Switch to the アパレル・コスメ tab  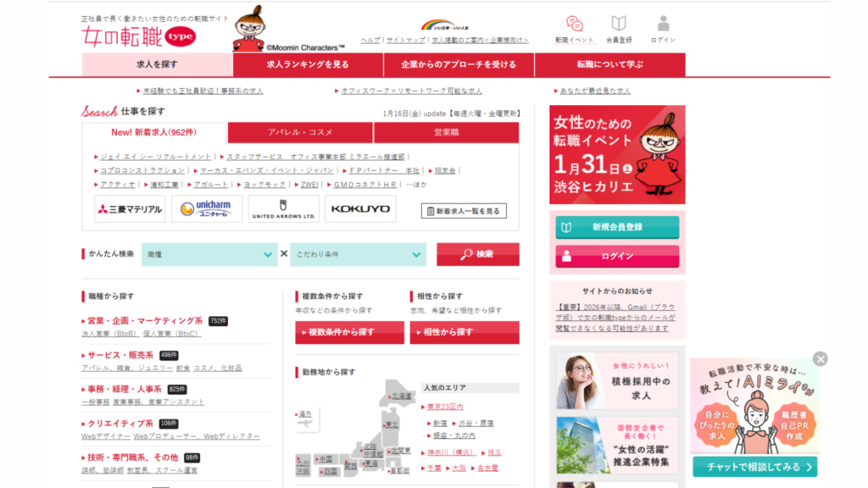coord(299,133)
